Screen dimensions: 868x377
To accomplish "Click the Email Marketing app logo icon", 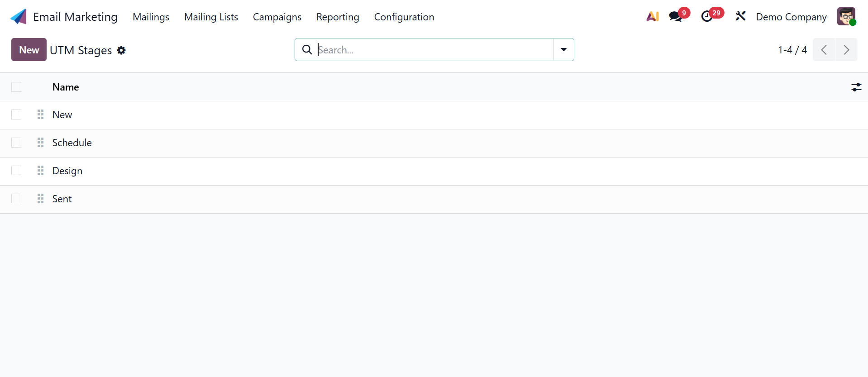I will point(19,17).
